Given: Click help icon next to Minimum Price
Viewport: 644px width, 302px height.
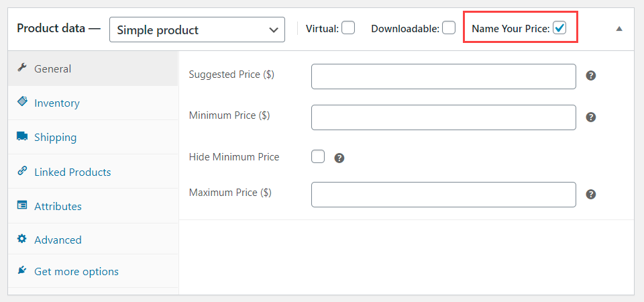Looking at the screenshot, I should pyautogui.click(x=591, y=117).
